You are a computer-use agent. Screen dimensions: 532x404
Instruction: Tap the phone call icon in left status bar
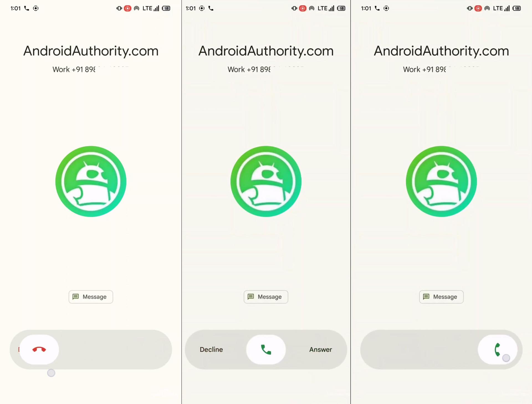27,8
